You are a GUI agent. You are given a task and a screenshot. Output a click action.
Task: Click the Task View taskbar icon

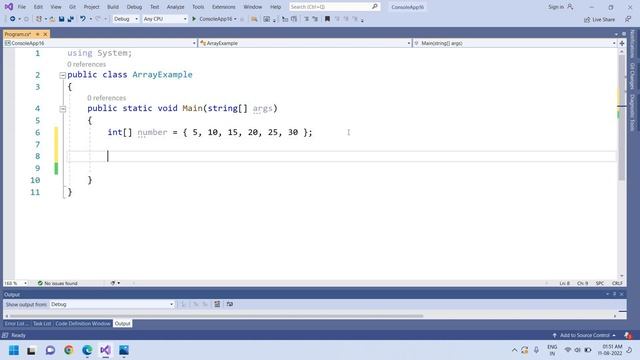coord(31,350)
